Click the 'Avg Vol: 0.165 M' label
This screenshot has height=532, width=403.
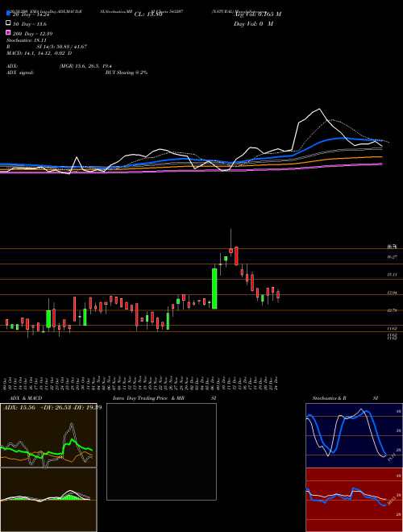click(x=257, y=15)
